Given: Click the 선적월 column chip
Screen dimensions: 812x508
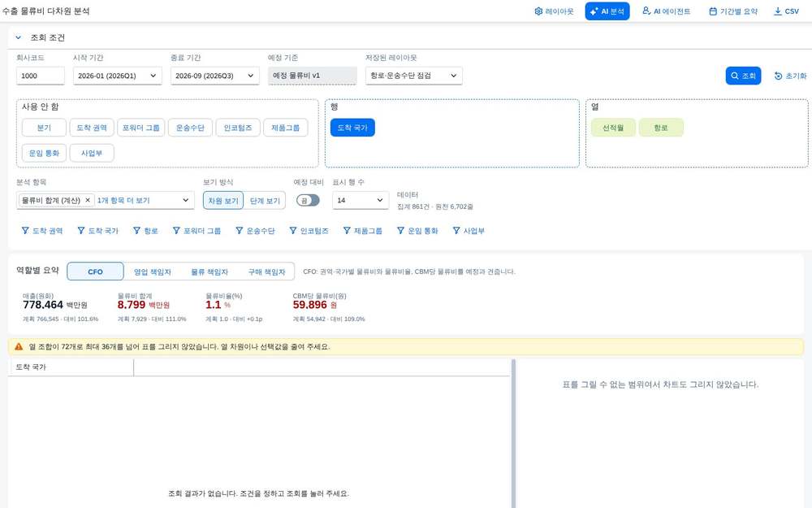Looking at the screenshot, I should pyautogui.click(x=613, y=128).
